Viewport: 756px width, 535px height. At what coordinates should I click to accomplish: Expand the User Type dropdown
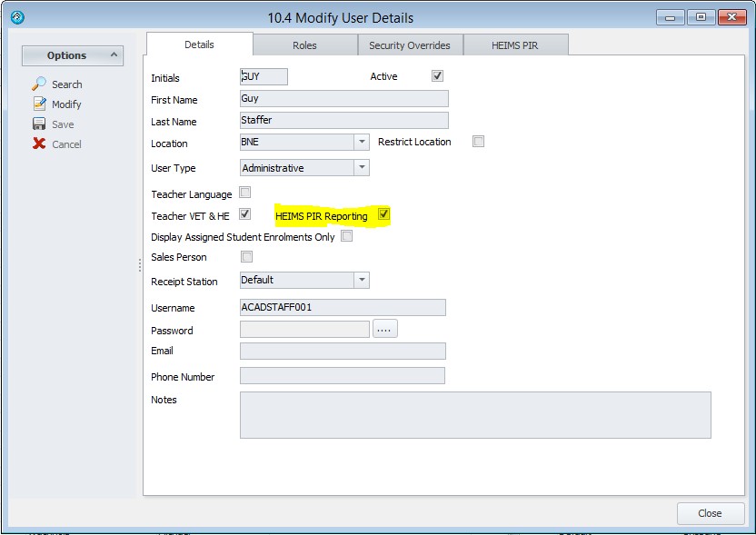pos(362,167)
